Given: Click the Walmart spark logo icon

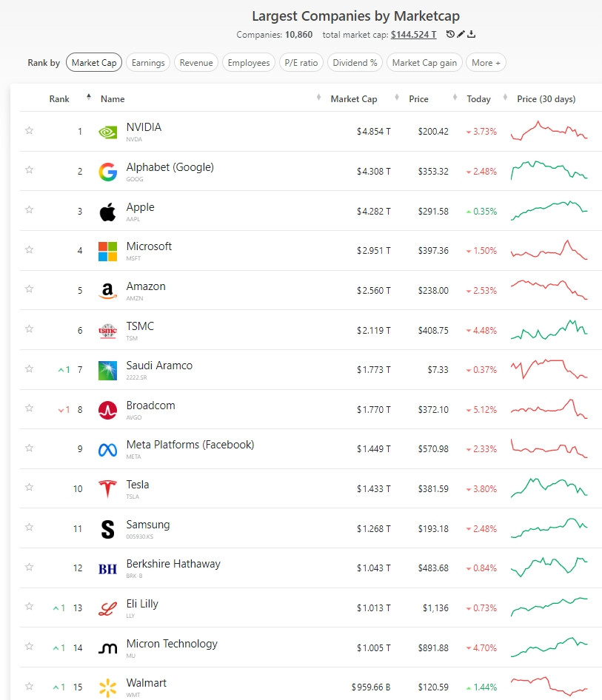Looking at the screenshot, I should pyautogui.click(x=107, y=687).
